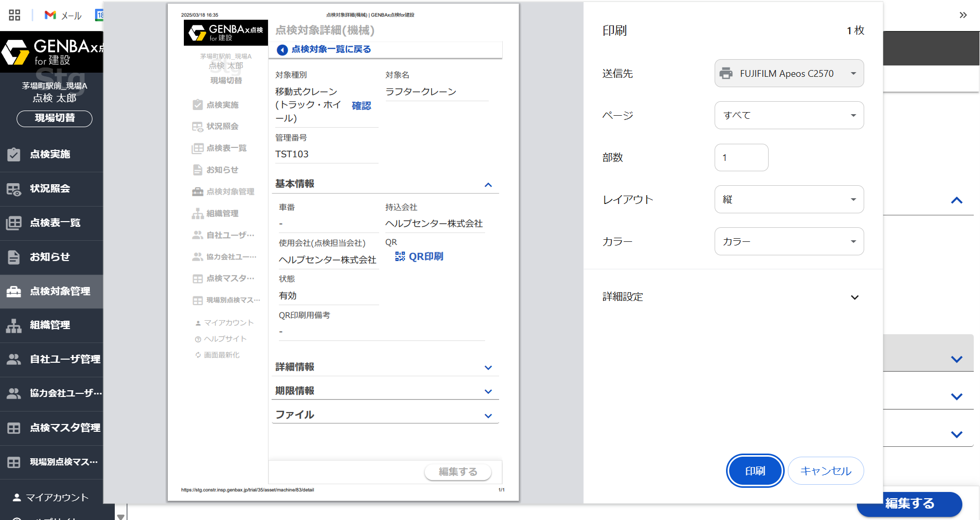980x520 pixels.
Task: Click the Gmail icon in bookmarks bar
Action: (50, 15)
